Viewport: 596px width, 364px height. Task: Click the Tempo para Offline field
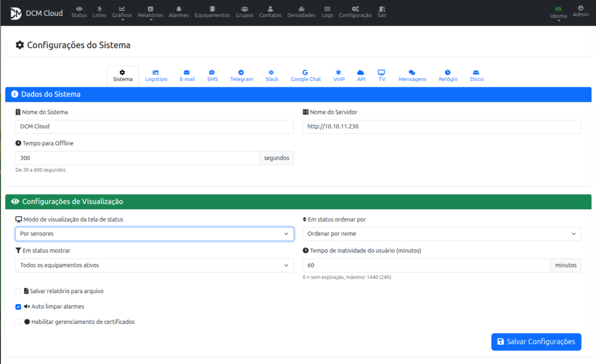(x=137, y=158)
